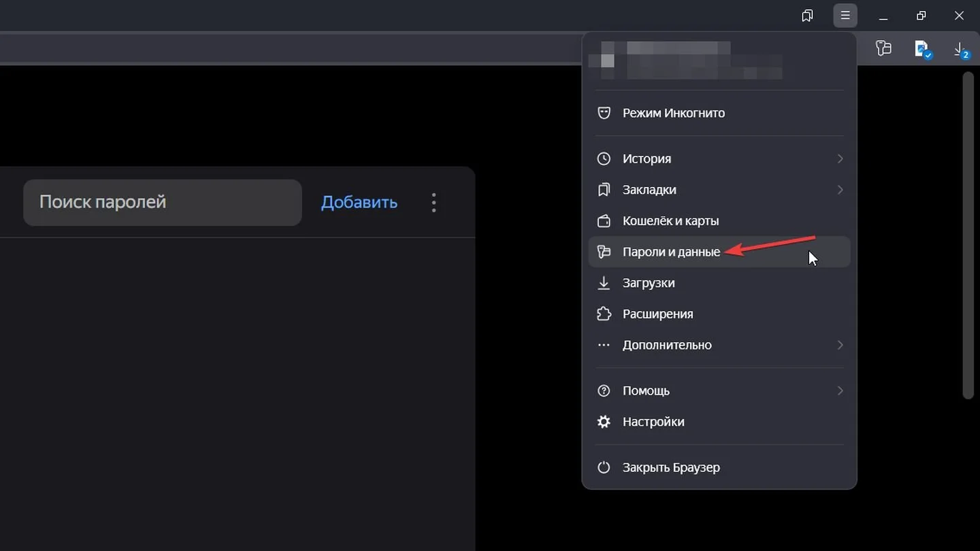The width and height of the screenshot is (980, 551).
Task: Click the Поиск паролей search field
Action: point(163,203)
